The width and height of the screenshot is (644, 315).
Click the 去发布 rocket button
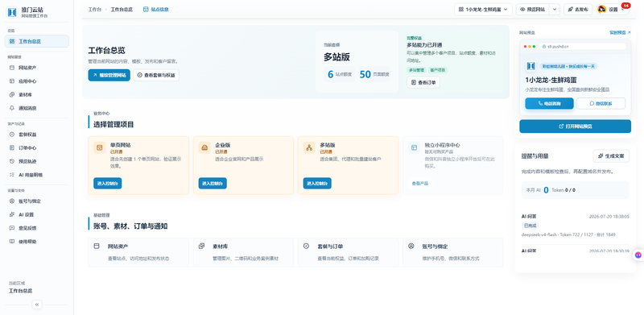tap(578, 9)
